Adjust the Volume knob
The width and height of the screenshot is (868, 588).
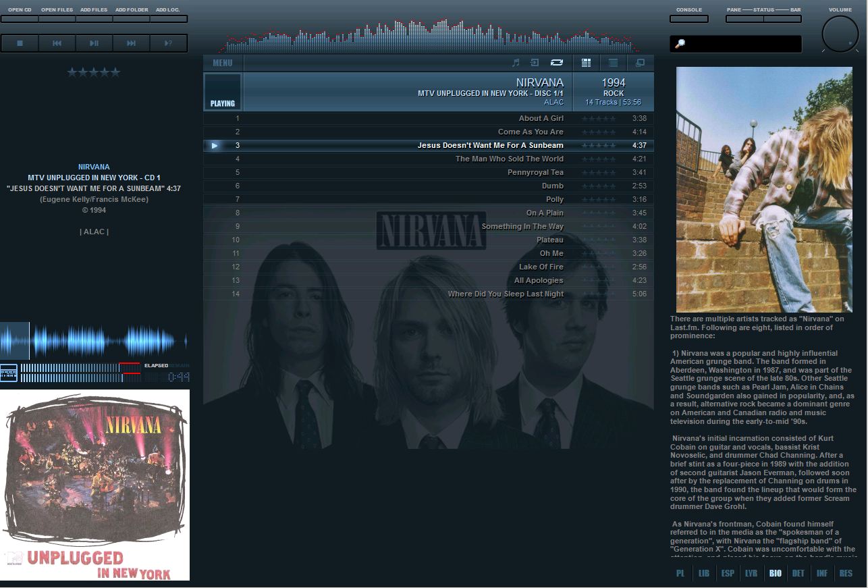pyautogui.click(x=840, y=34)
